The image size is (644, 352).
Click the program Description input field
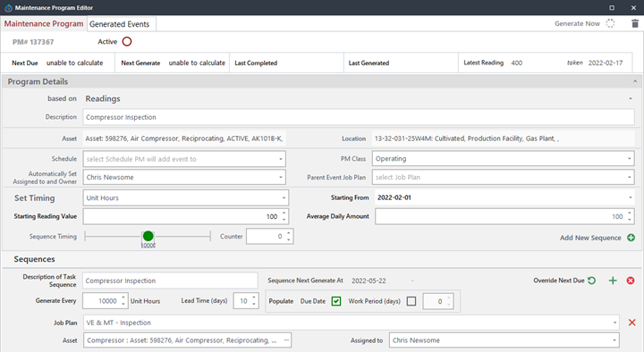point(359,117)
